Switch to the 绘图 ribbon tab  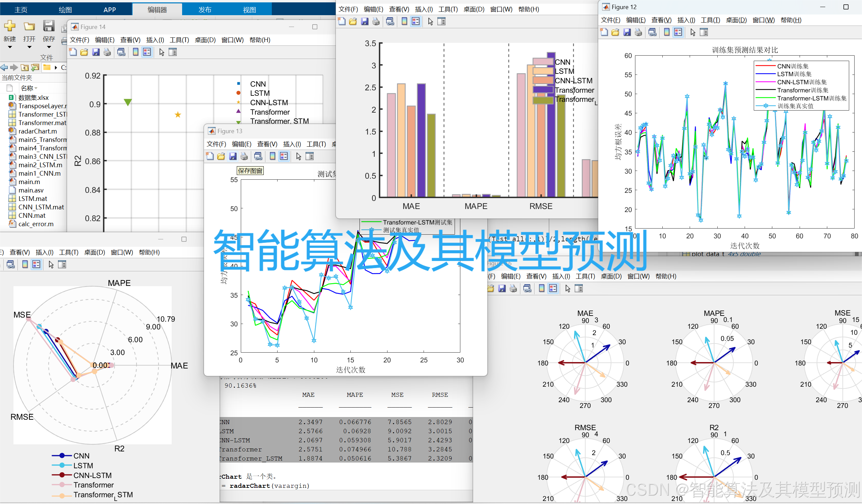(65, 9)
